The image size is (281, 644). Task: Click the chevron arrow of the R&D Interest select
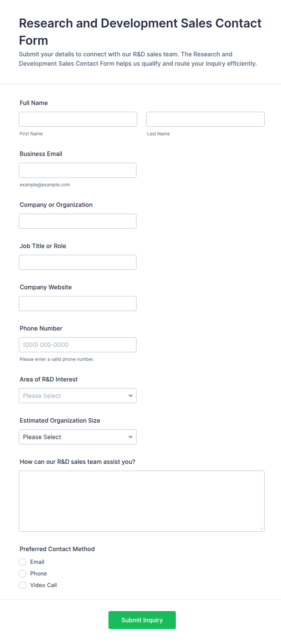pyautogui.click(x=131, y=396)
